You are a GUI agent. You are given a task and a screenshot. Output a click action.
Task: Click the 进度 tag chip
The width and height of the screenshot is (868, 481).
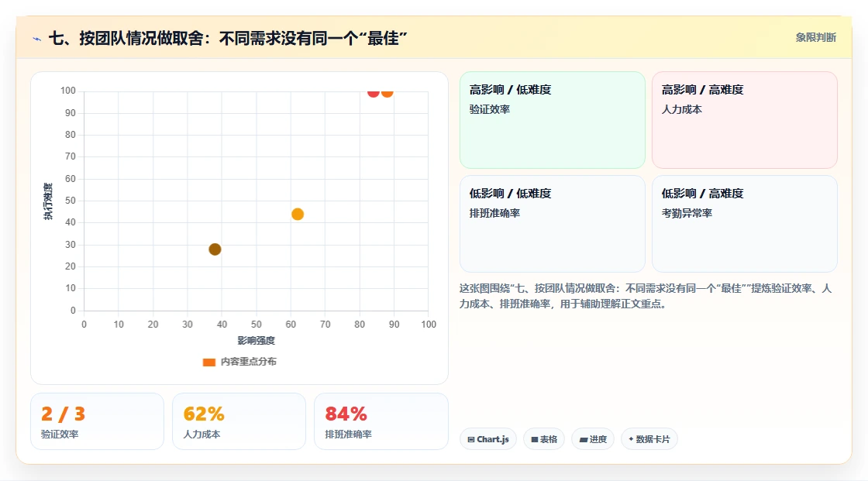[593, 439]
